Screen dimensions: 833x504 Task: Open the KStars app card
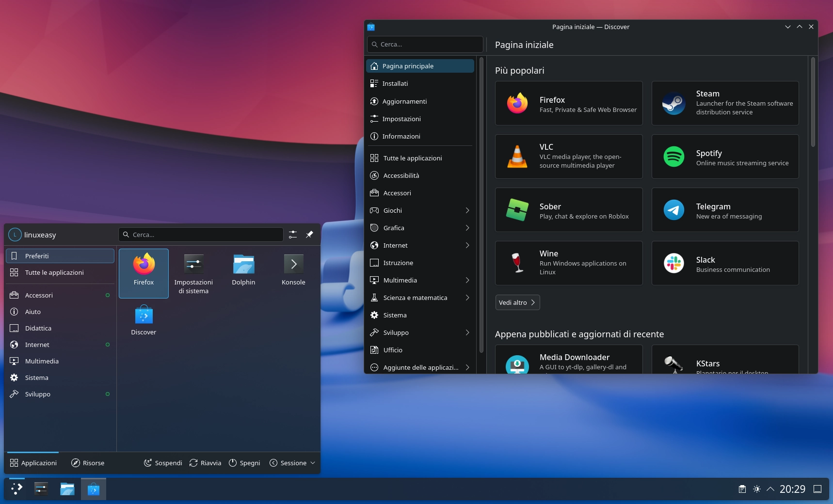[725, 359]
